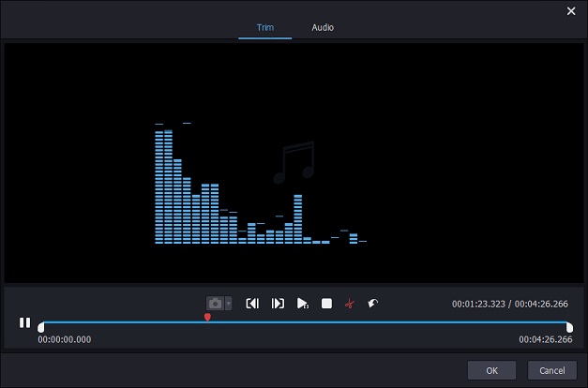The height and width of the screenshot is (388, 588).
Task: Stop playback with square icon
Action: [326, 304]
